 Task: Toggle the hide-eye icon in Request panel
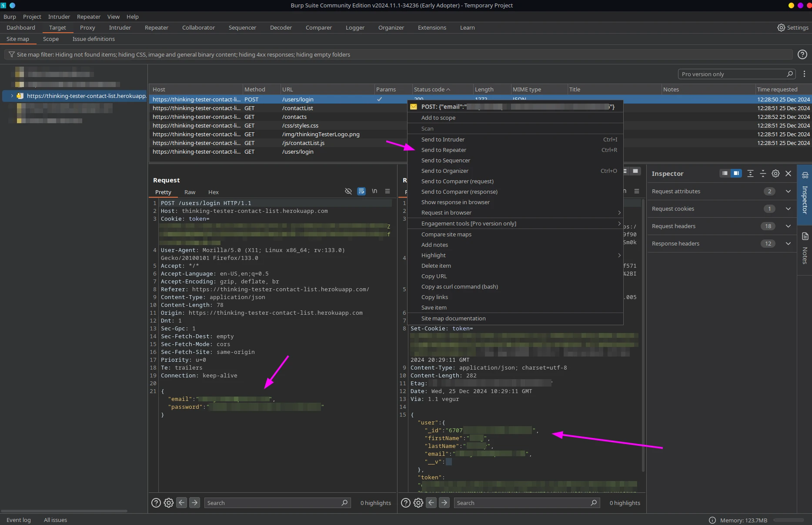[348, 192]
